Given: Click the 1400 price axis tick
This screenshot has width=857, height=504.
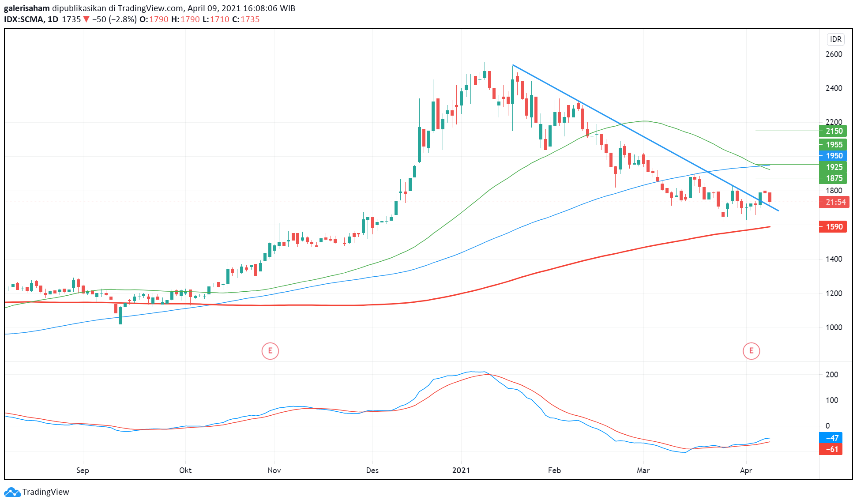Looking at the screenshot, I should [834, 259].
